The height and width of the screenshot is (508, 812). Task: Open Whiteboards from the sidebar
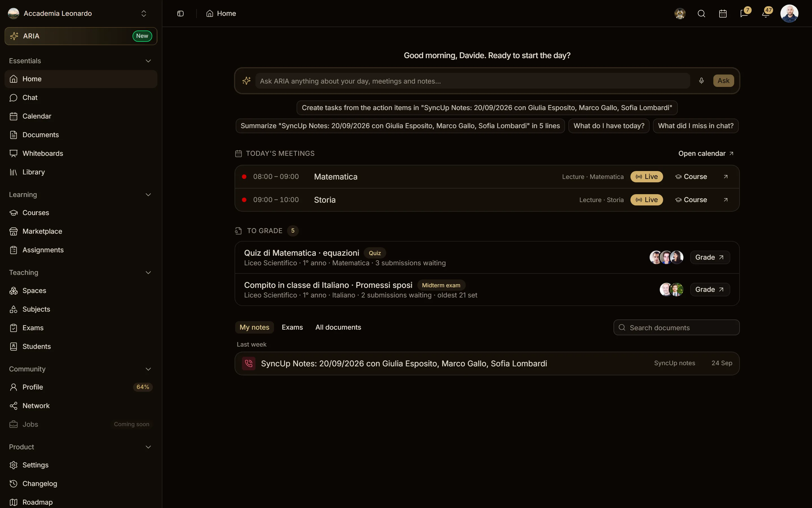pos(81,154)
